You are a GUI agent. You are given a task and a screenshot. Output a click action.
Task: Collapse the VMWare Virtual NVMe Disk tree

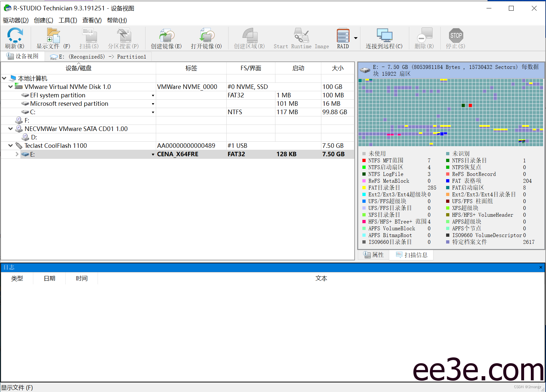click(x=10, y=86)
